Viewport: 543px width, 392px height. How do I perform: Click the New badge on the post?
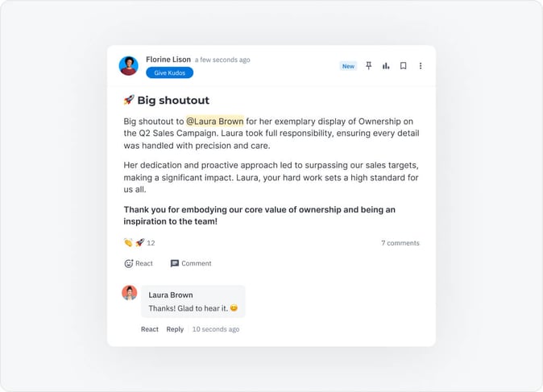coord(348,66)
